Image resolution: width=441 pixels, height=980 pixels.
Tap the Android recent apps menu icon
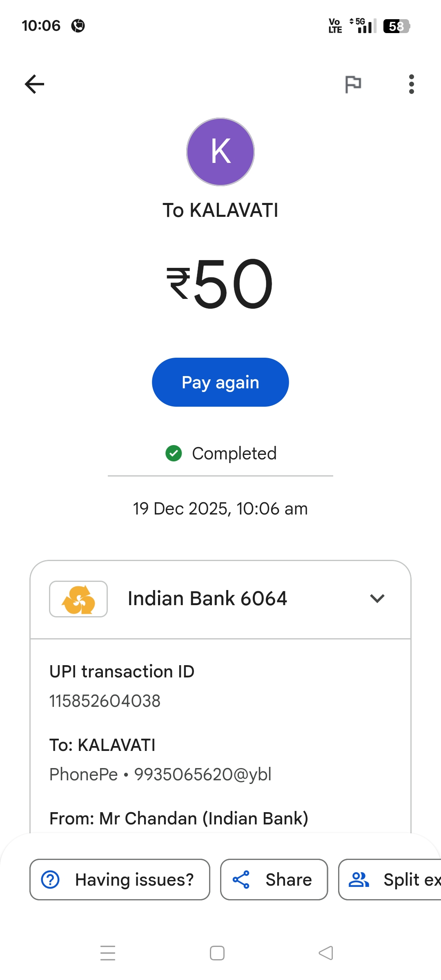coord(108,953)
